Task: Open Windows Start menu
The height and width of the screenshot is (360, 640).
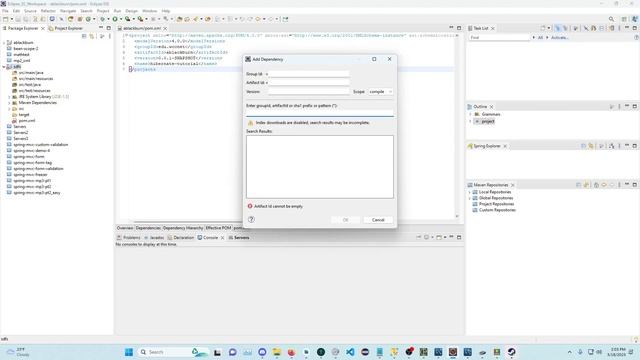Action: 129,352
